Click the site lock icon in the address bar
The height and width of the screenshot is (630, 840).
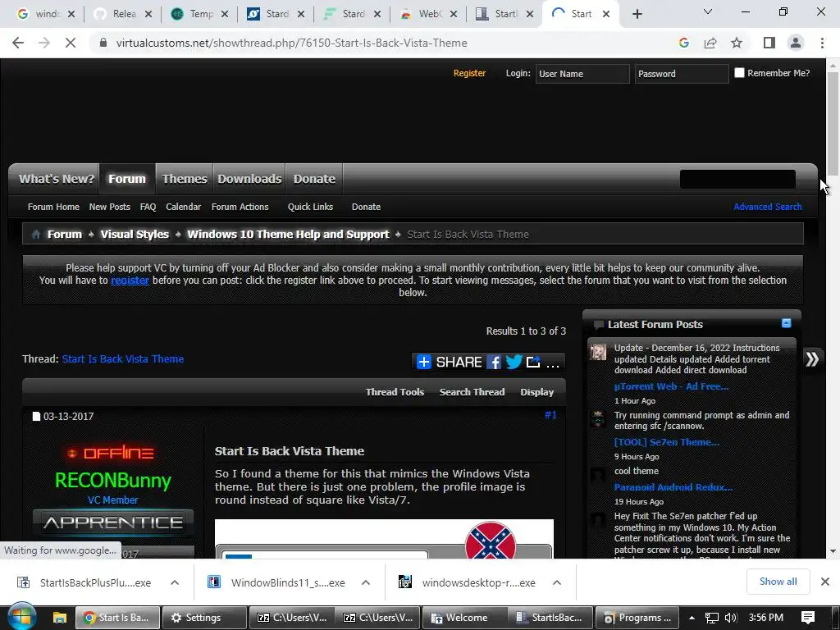pyautogui.click(x=103, y=43)
